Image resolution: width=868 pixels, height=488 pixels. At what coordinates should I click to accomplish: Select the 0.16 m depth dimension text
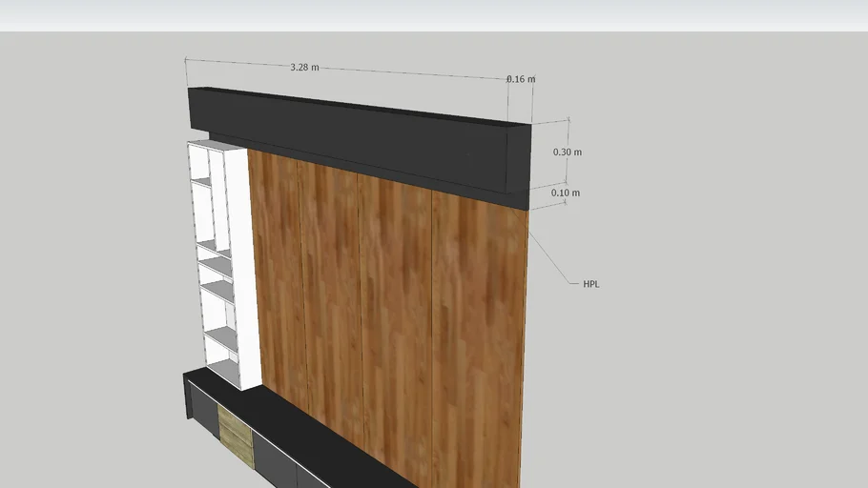click(x=521, y=79)
